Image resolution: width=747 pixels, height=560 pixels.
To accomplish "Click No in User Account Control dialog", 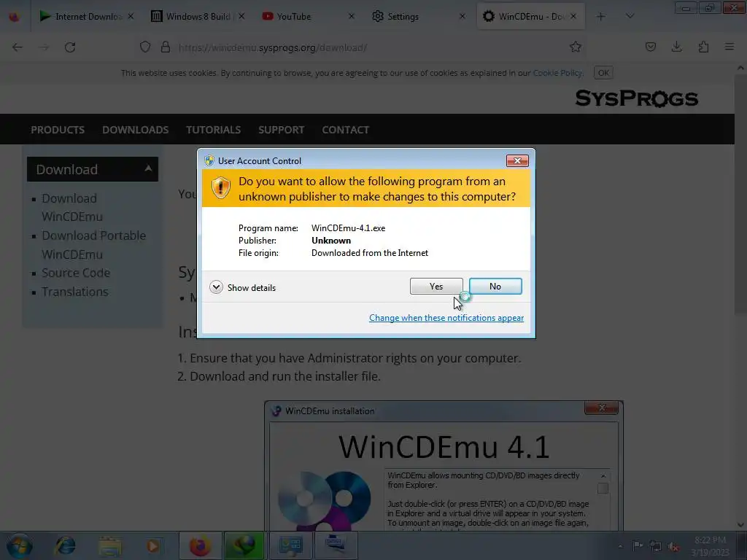I will pos(495,286).
